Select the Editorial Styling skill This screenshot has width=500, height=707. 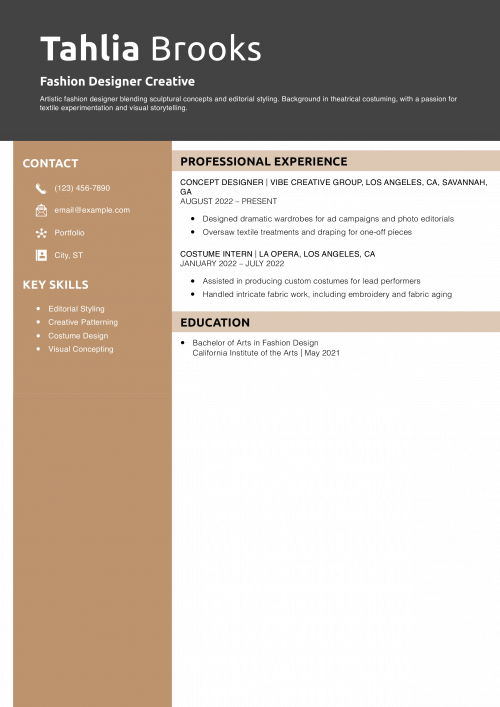pyautogui.click(x=76, y=309)
